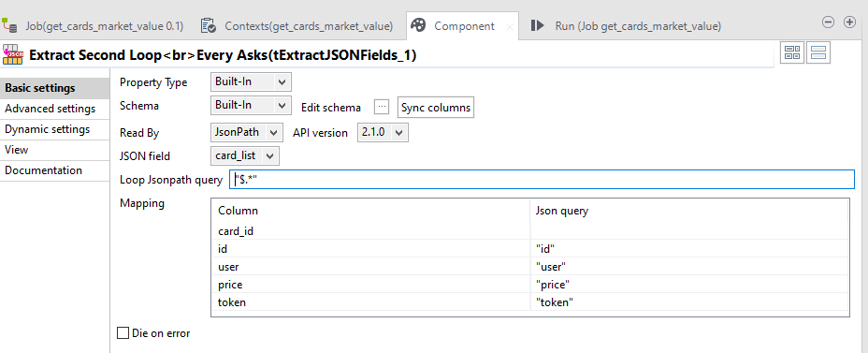Open Edit schema with the ellipsis button
Viewport: 868px width, 353px height.
click(382, 107)
